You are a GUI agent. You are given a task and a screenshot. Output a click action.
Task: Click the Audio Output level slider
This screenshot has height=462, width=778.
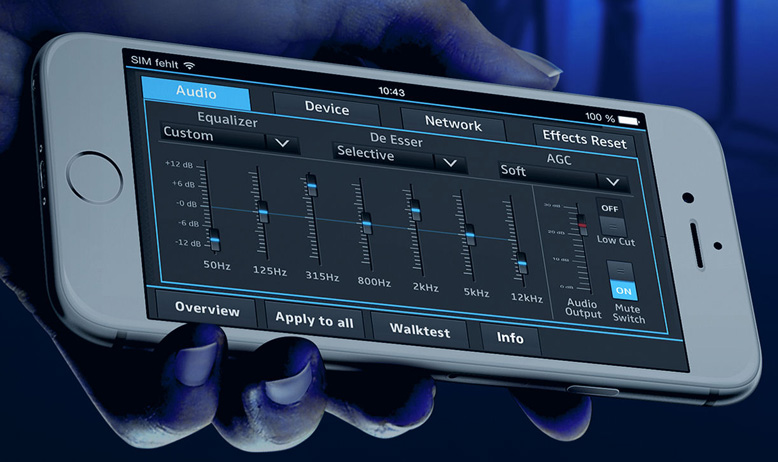pyautogui.click(x=579, y=225)
